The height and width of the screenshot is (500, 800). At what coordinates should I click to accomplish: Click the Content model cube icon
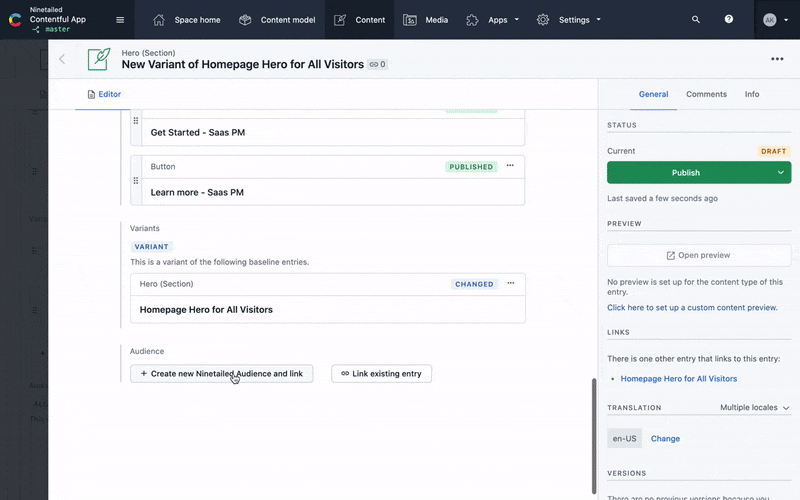245,20
